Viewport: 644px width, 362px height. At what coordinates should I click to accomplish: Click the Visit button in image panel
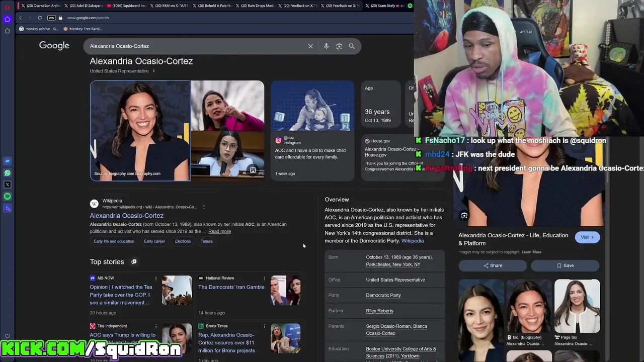point(587,237)
